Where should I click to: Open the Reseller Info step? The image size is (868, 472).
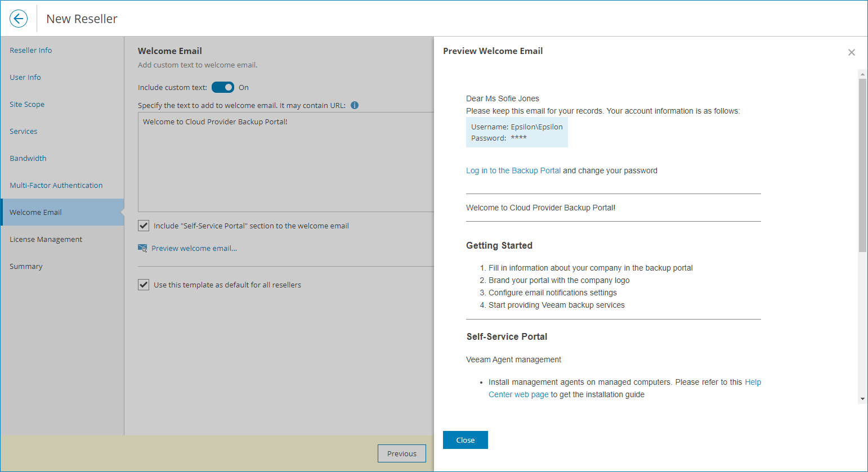pyautogui.click(x=31, y=50)
